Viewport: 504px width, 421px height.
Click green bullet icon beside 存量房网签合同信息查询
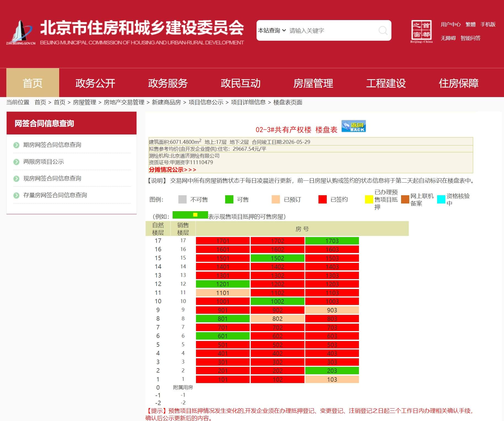pos(17,195)
